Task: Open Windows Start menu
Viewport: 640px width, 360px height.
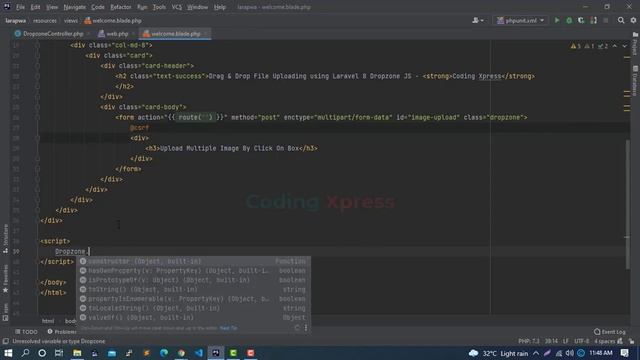Action: pyautogui.click(x=8, y=353)
